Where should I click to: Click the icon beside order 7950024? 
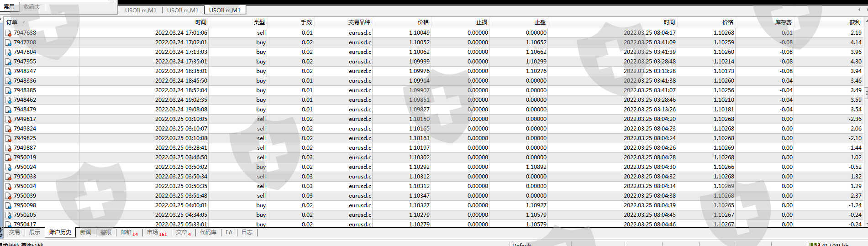tap(8, 167)
